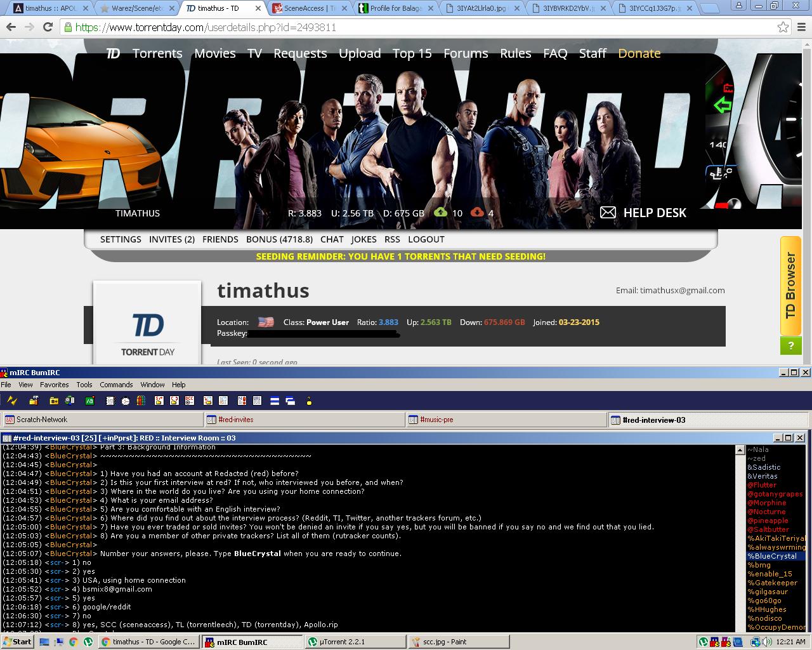
Task: Switch to #red-invites switchbar tab
Action: click(304, 420)
